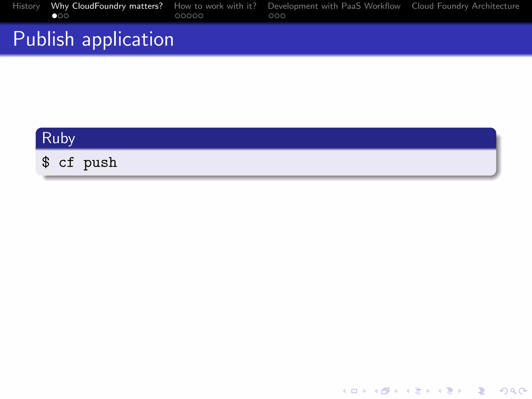This screenshot has width=532, height=399.
Task: Jump to the previous frame arrow
Action: [x=376, y=391]
